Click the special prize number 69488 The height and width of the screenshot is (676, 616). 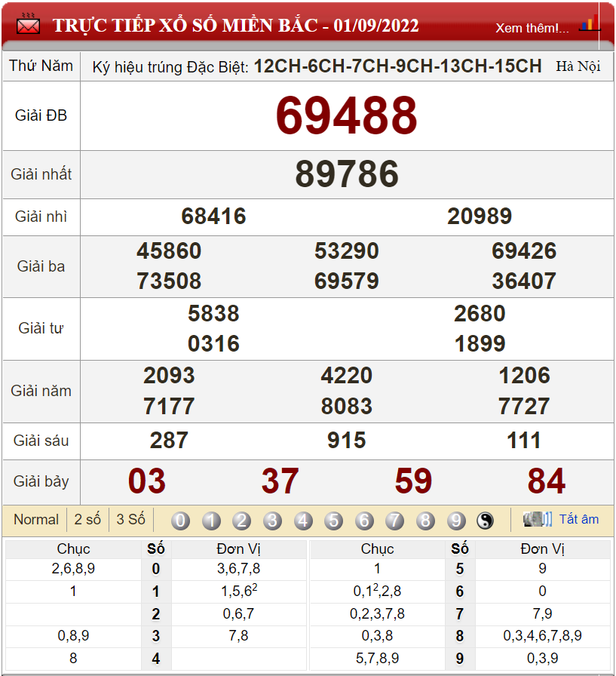pyautogui.click(x=347, y=115)
